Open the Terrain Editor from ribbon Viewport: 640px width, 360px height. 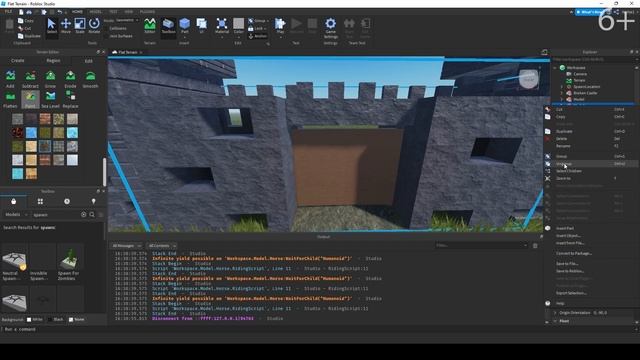(150, 26)
